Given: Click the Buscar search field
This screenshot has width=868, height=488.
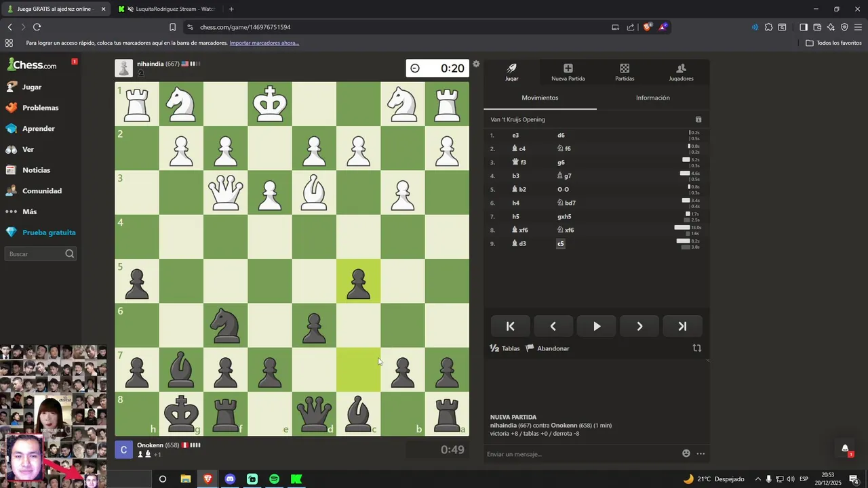Looking at the screenshot, I should coord(41,254).
